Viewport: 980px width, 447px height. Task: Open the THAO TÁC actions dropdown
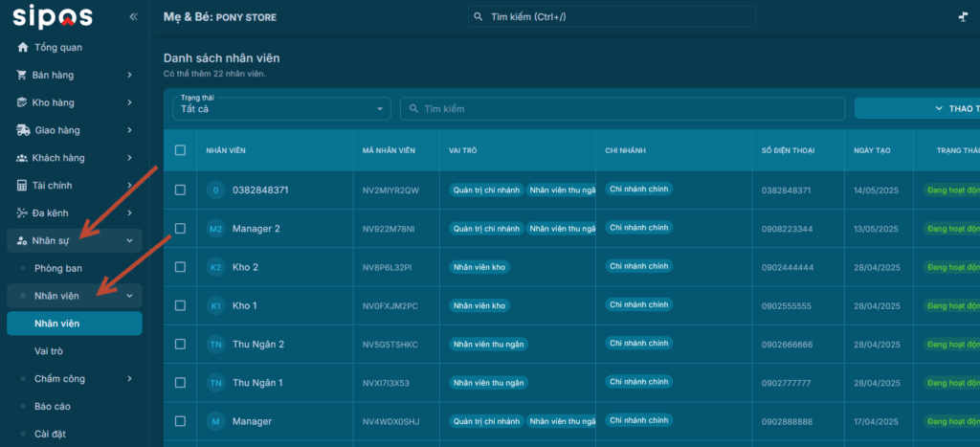918,109
